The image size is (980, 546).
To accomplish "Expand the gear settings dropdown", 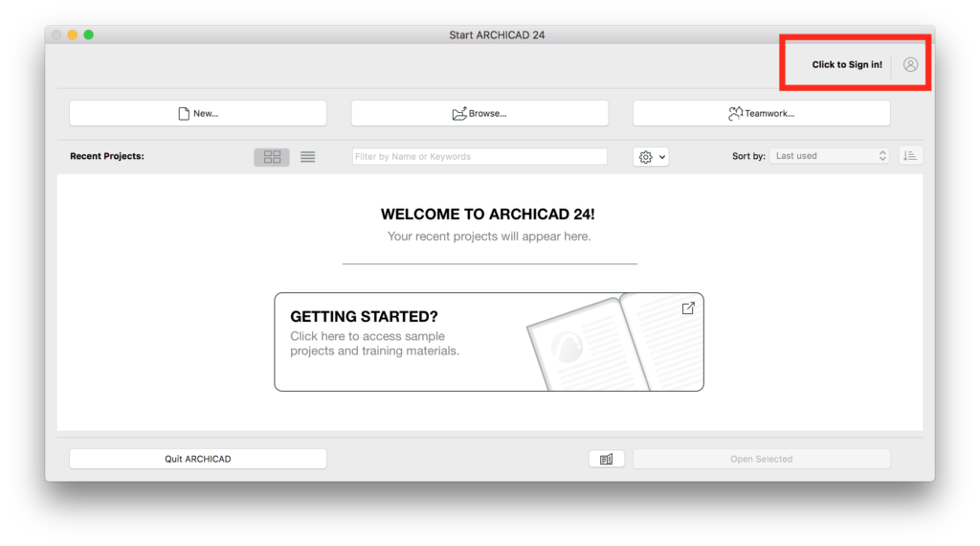I will point(651,156).
